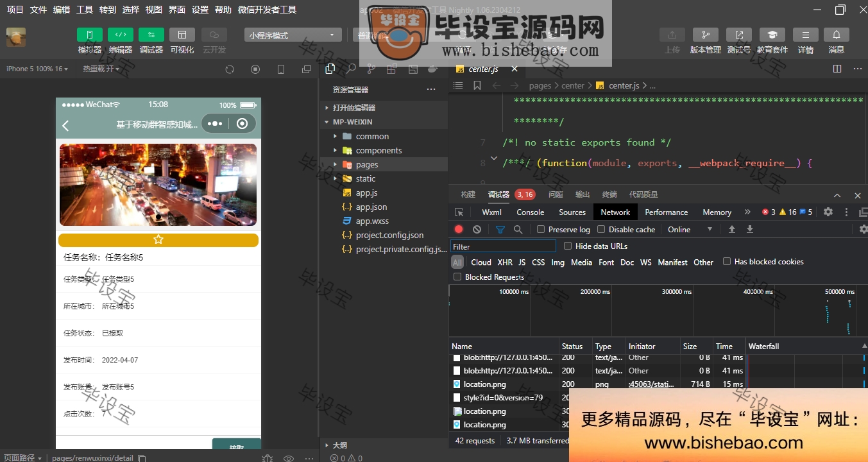Open the 详情 details panel
The width and height of the screenshot is (868, 462).
point(806,35)
